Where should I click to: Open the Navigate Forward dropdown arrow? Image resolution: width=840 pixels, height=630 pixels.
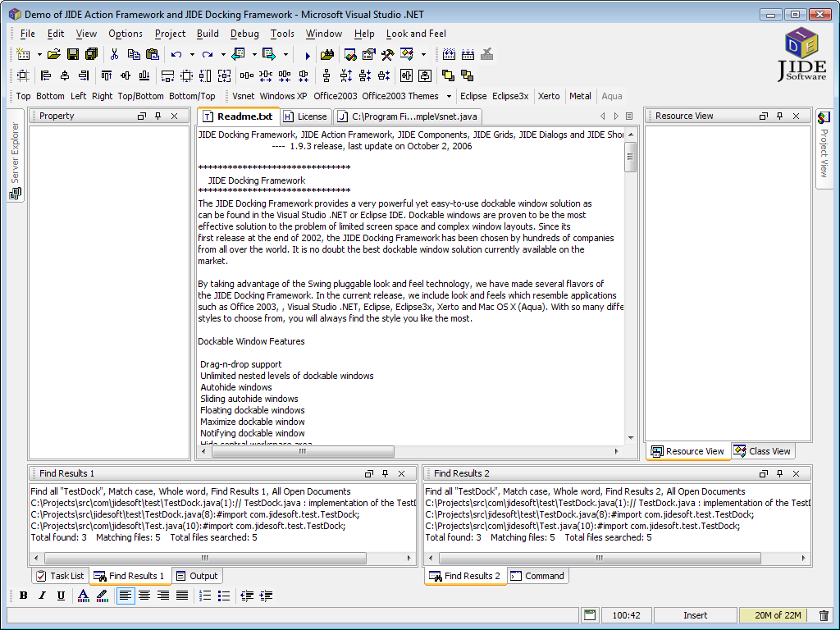(x=285, y=54)
